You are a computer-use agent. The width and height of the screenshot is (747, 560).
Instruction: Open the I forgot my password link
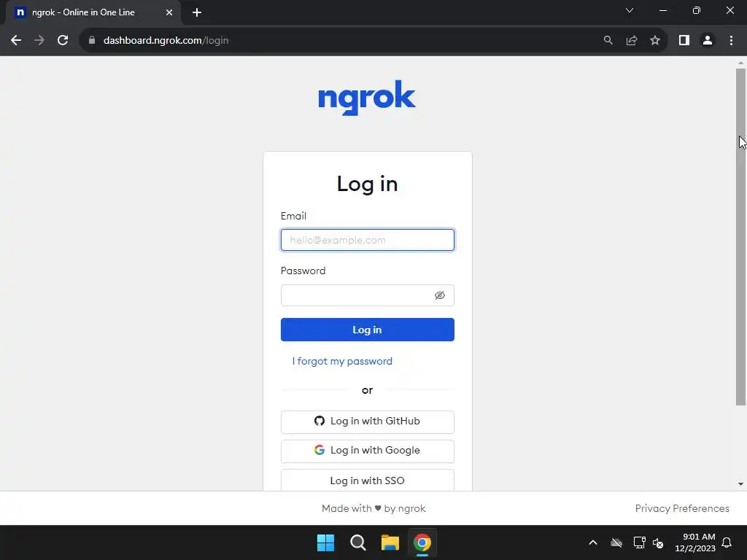pos(342,361)
